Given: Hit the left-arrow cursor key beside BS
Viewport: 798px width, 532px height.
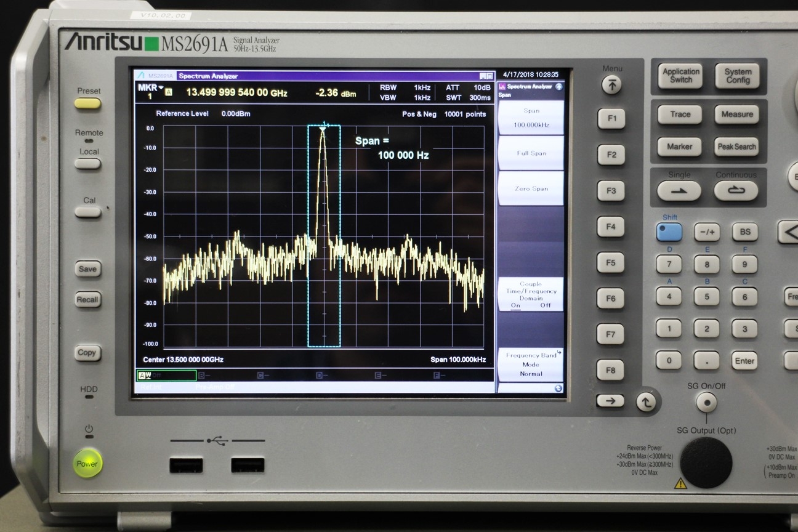Looking at the screenshot, I should [789, 232].
